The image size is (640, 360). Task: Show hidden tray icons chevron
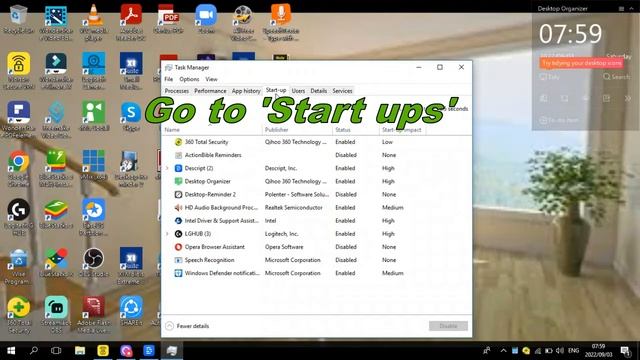click(503, 351)
